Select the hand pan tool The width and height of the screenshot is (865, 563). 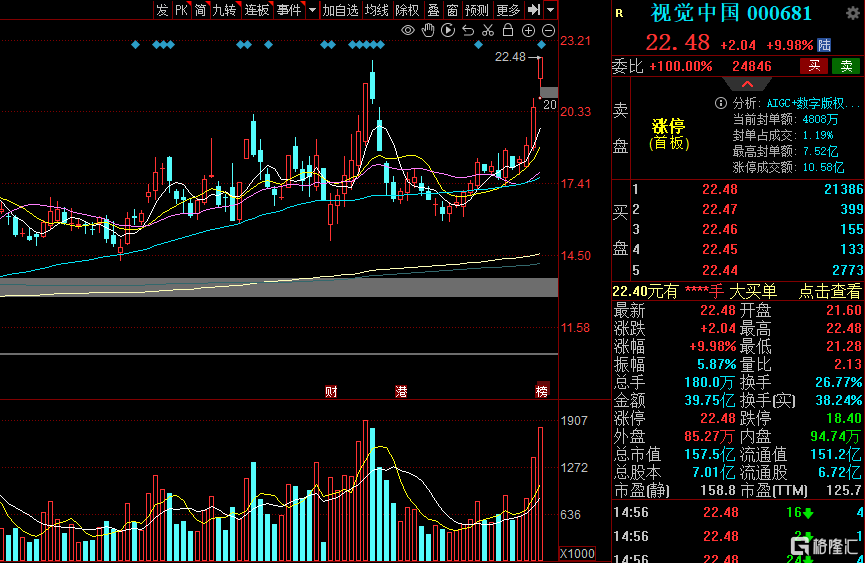428,31
